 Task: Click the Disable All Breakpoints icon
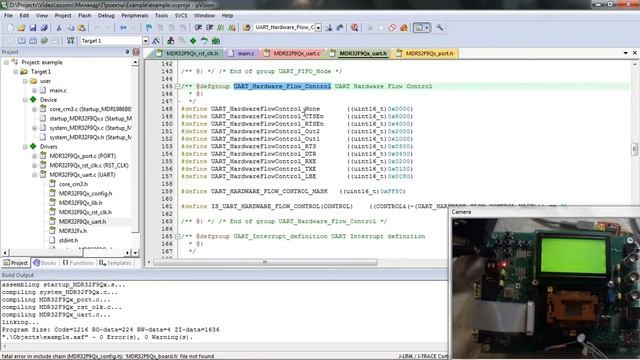click(x=392, y=28)
